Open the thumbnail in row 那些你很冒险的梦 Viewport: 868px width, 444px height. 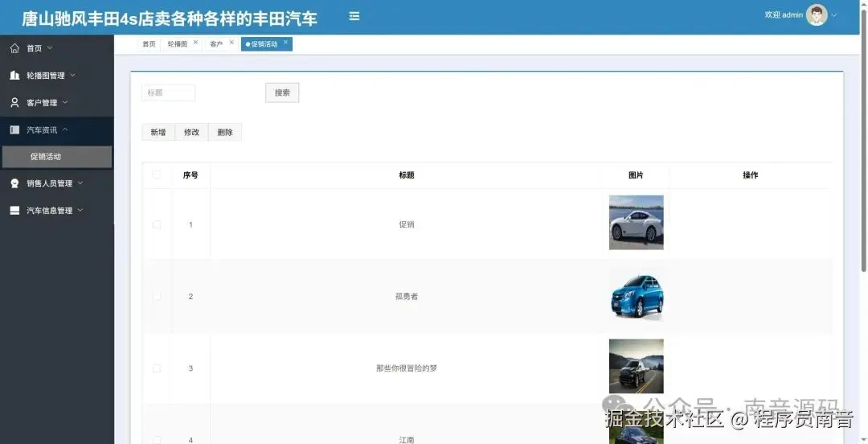(636, 367)
